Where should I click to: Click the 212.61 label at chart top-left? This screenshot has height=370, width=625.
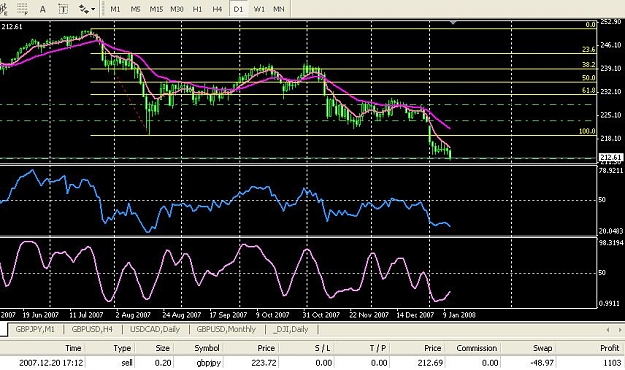pos(12,27)
